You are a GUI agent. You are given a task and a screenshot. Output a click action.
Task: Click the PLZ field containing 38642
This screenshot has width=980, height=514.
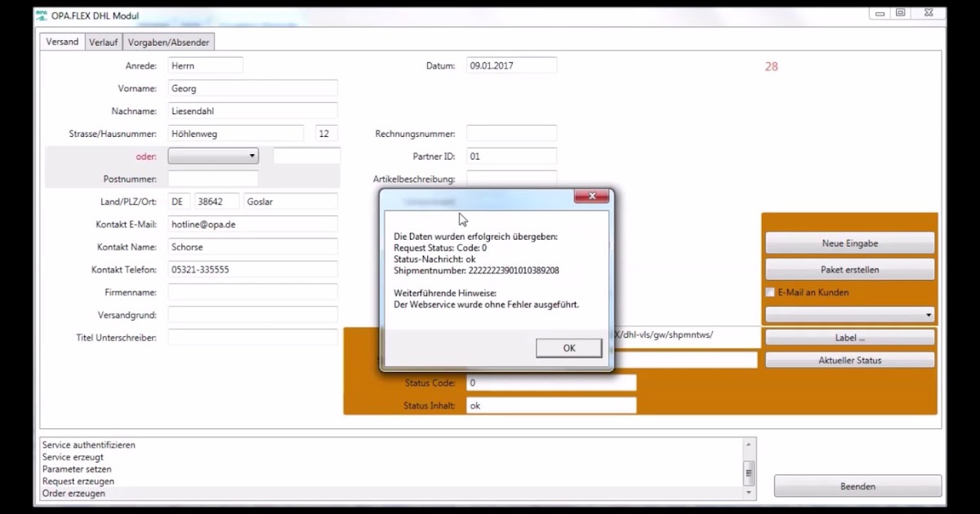(x=217, y=201)
